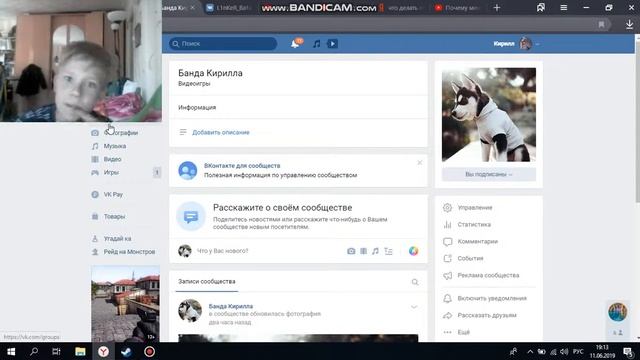The height and width of the screenshot is (360, 640).
Task: Expand the post options chevron
Action: tap(414, 307)
